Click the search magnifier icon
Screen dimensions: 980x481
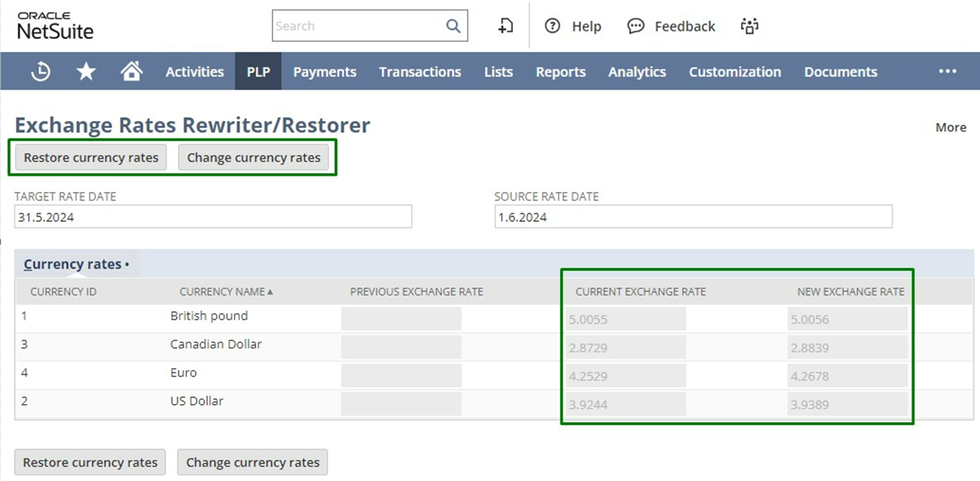pyautogui.click(x=453, y=26)
